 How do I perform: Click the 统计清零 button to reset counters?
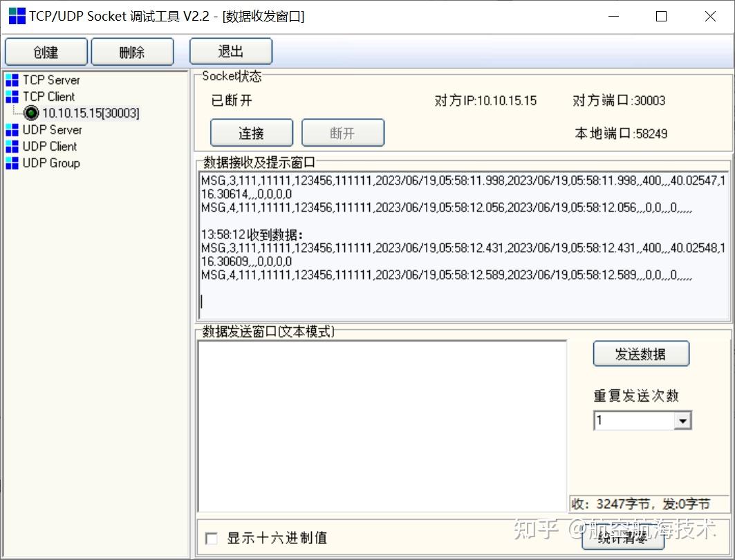point(623,538)
